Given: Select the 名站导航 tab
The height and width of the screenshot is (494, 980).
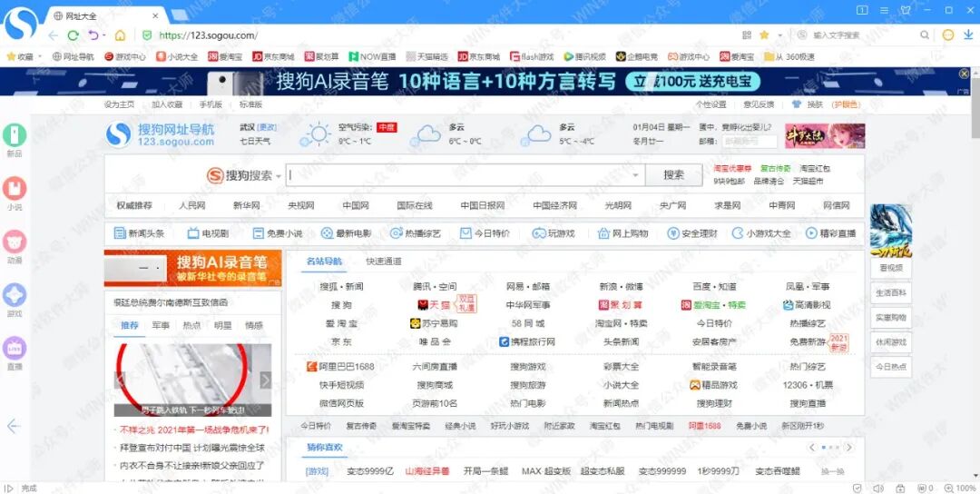Looking at the screenshot, I should [x=324, y=262].
